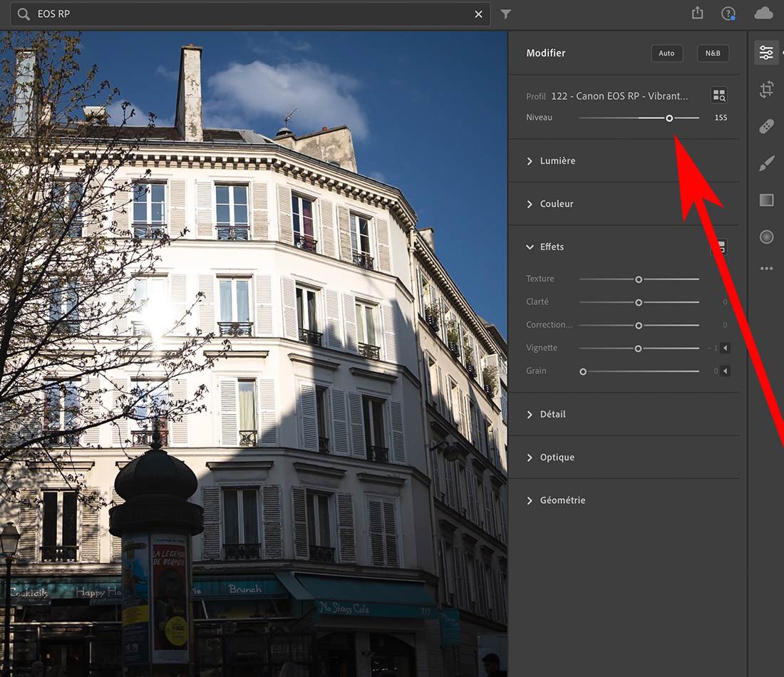Click the share/export icon

697,14
